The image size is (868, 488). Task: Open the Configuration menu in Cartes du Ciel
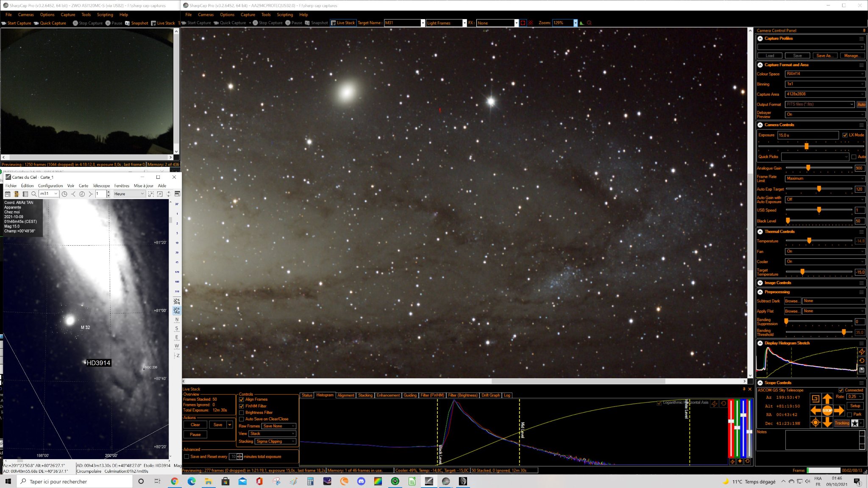coord(50,186)
